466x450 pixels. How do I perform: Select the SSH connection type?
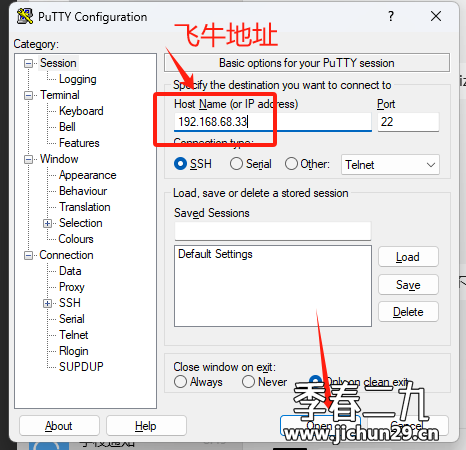pyautogui.click(x=180, y=164)
